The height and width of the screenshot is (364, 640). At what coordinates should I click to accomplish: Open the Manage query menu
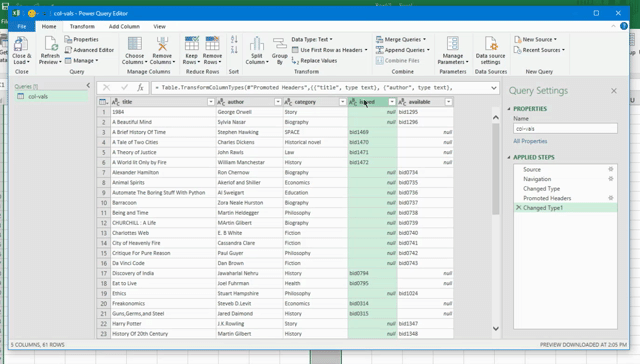click(82, 60)
